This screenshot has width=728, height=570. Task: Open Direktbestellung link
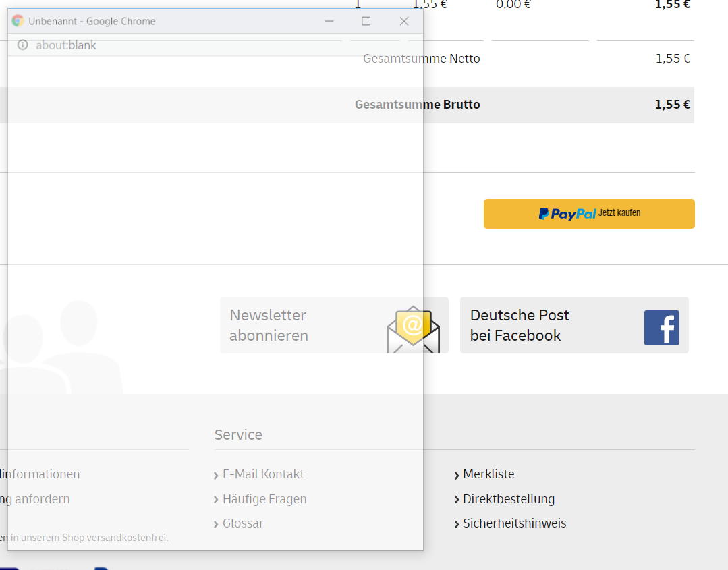pos(509,499)
